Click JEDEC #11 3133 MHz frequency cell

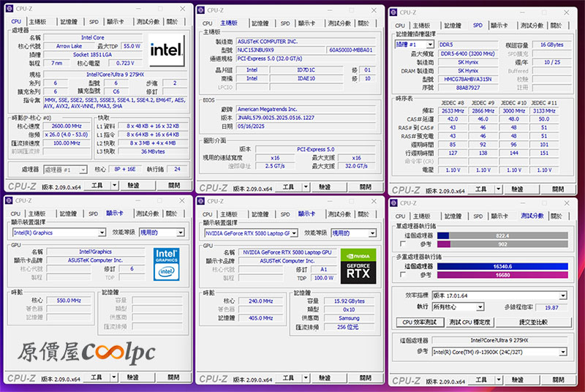[544, 110]
